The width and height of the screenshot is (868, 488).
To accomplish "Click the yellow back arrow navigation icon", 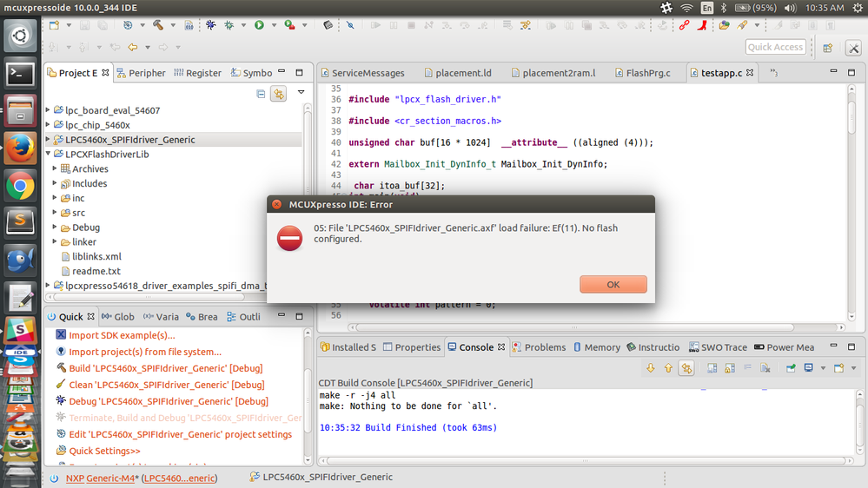I will point(133,47).
